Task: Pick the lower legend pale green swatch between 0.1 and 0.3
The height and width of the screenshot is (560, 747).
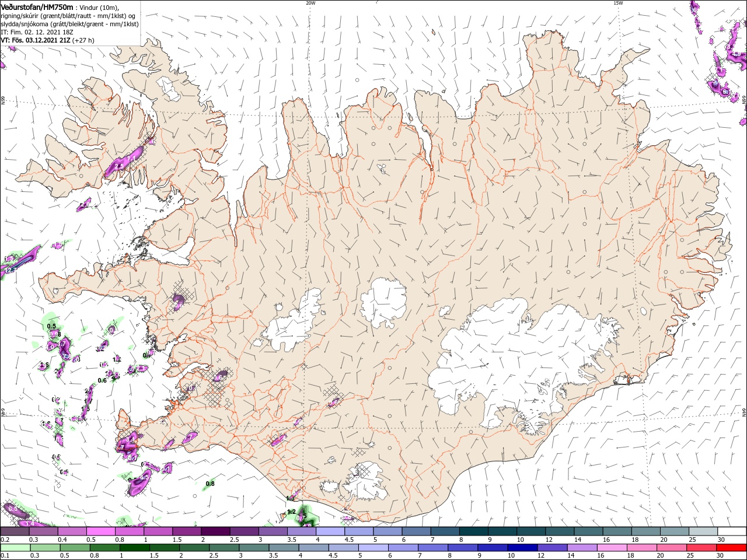Action: [x=15, y=548]
